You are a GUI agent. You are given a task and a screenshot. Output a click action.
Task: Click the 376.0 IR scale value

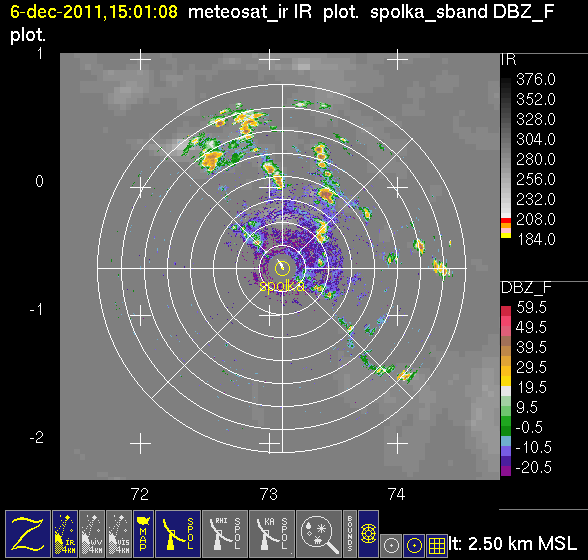[536, 80]
